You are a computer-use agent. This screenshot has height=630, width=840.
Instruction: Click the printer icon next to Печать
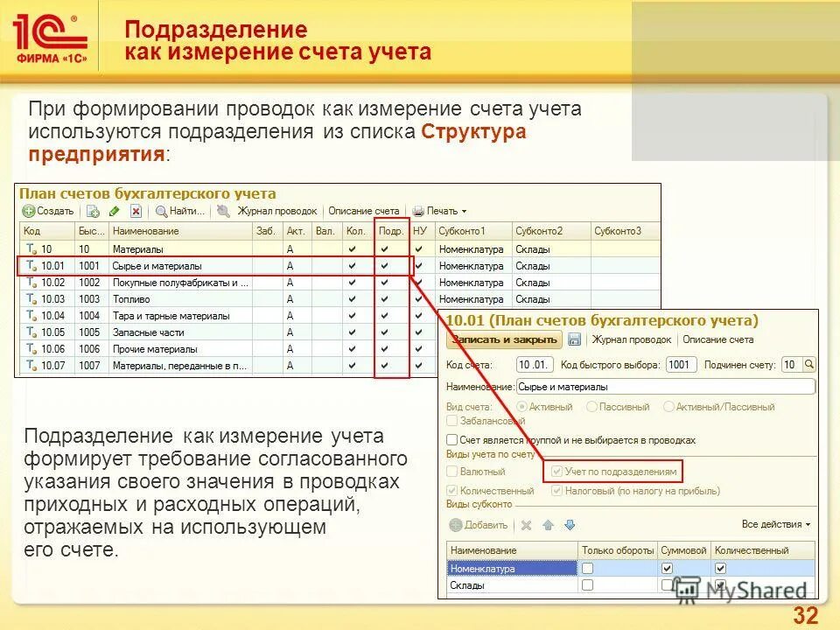click(x=418, y=211)
